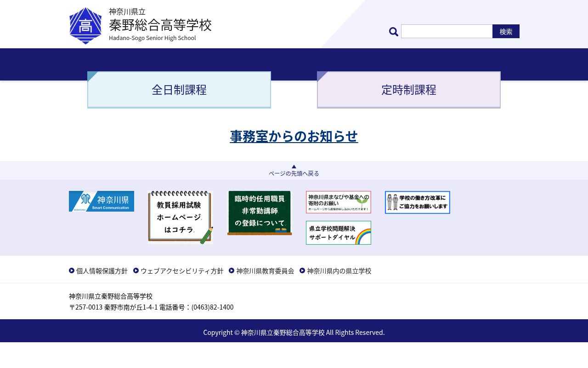
Task: Open the 教員採用試験ホームページ banner
Action: [x=181, y=218]
